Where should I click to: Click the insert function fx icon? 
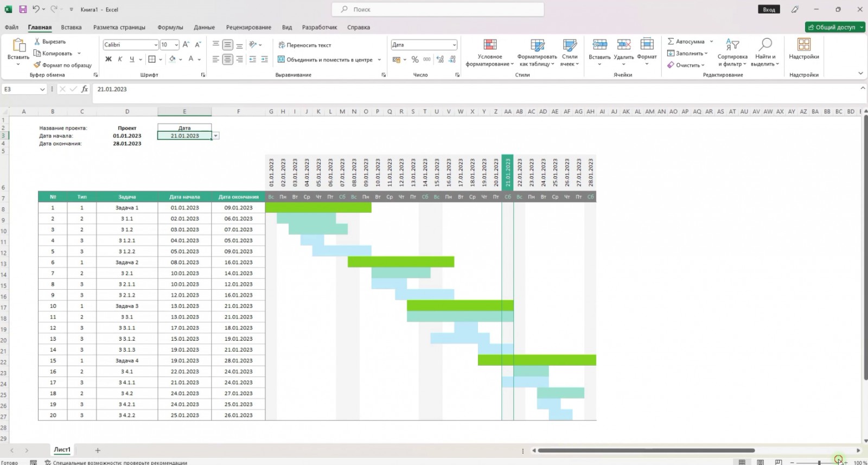pyautogui.click(x=85, y=89)
